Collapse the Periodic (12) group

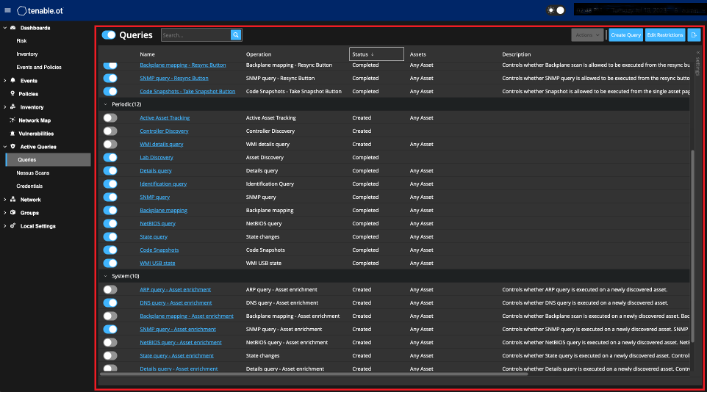(x=106, y=104)
